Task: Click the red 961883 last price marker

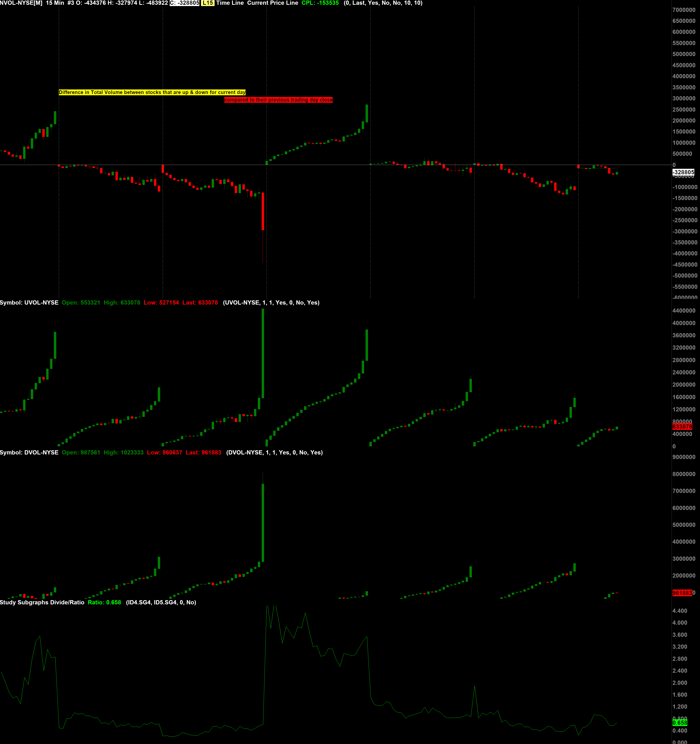Action: pyautogui.click(x=682, y=593)
